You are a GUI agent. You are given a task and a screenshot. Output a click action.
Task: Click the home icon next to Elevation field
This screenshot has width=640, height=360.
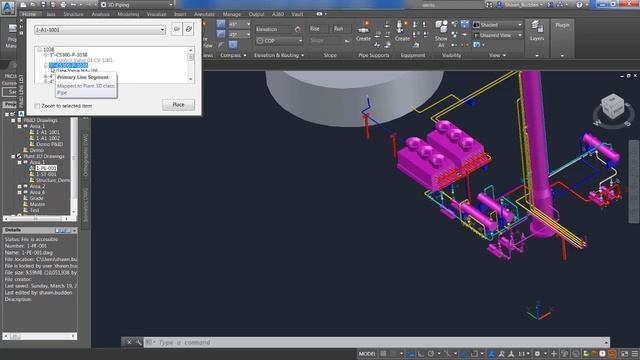[298, 29]
